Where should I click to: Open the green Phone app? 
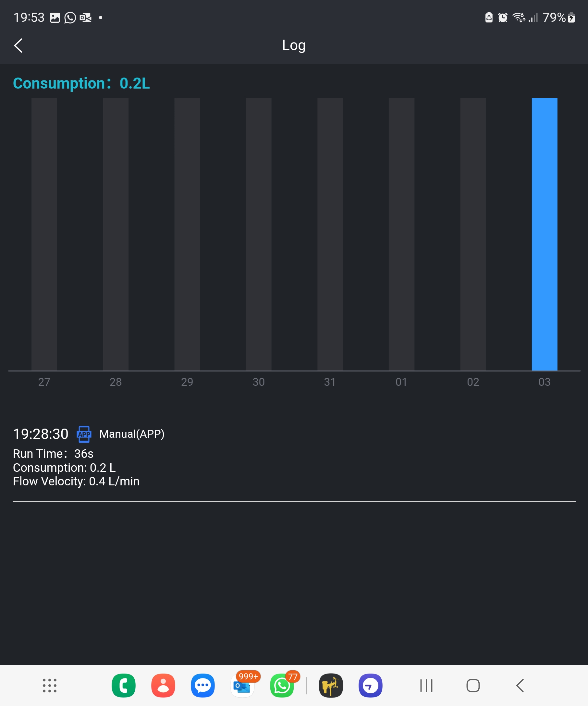[x=123, y=686]
